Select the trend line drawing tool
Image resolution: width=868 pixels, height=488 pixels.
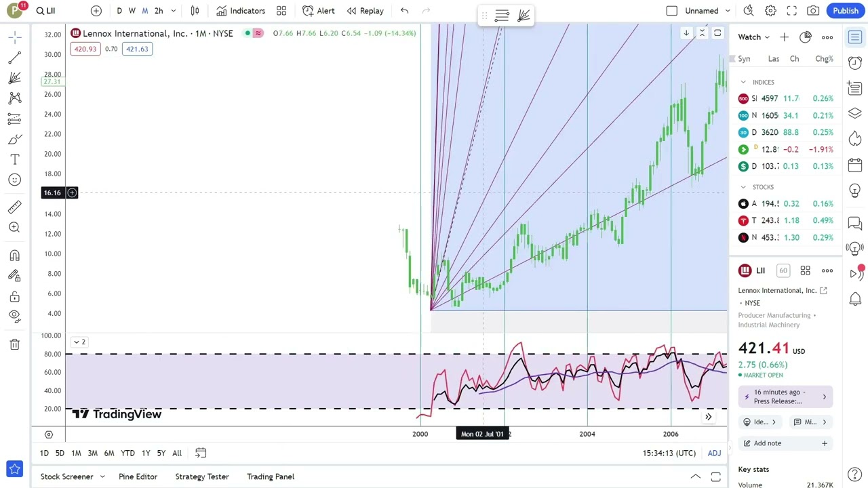(x=15, y=58)
